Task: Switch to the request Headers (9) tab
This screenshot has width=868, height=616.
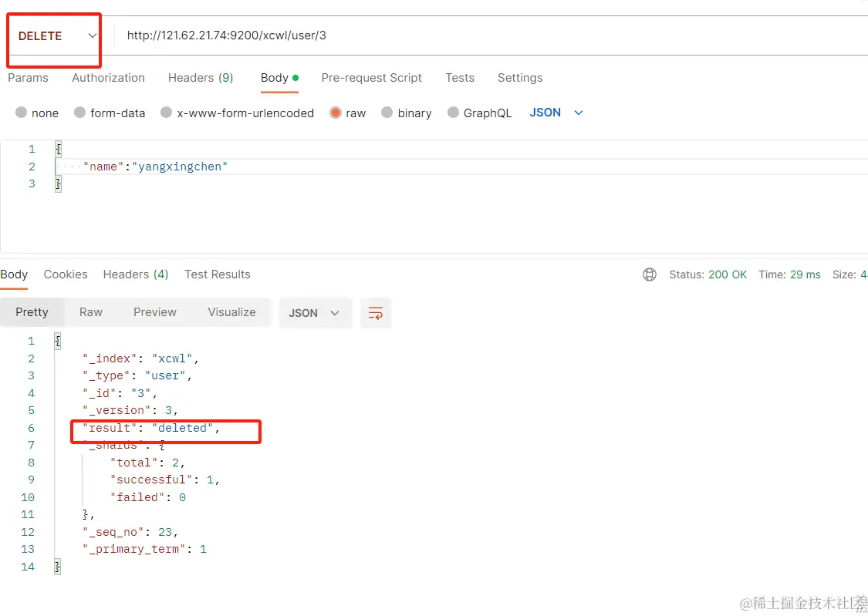Action: point(201,78)
